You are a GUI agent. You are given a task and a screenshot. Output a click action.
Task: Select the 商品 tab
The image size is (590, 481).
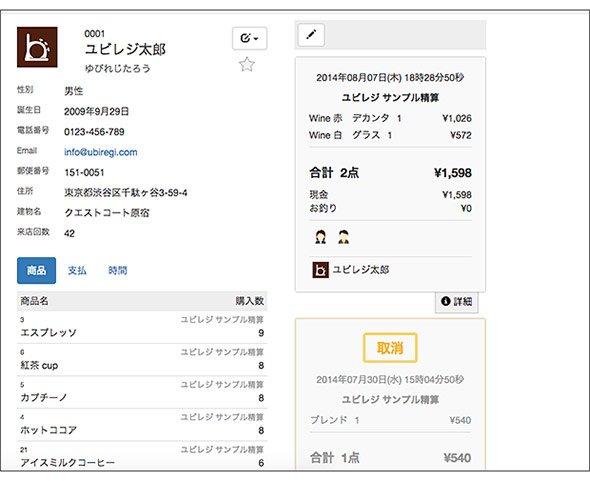[36, 270]
